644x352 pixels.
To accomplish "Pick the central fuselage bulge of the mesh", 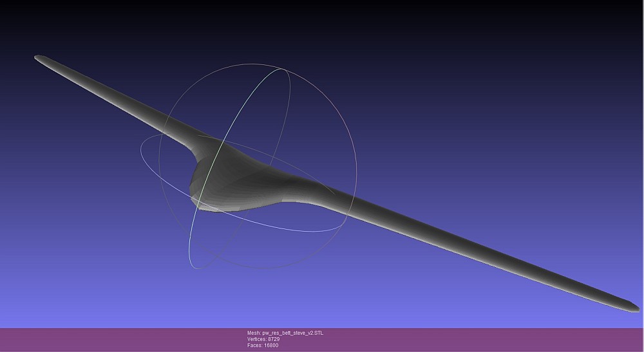I will click(225, 174).
